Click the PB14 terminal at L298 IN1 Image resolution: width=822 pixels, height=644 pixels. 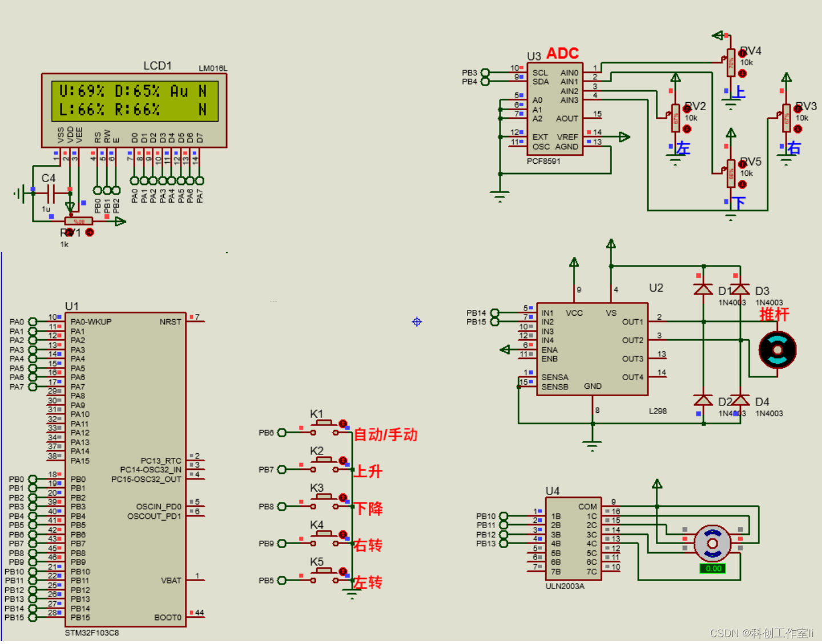[x=495, y=313]
